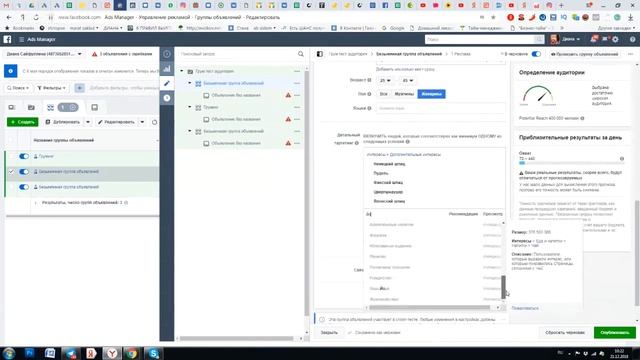Open the profile dropdown in header
This screenshot has width=640, height=360.
565,39
